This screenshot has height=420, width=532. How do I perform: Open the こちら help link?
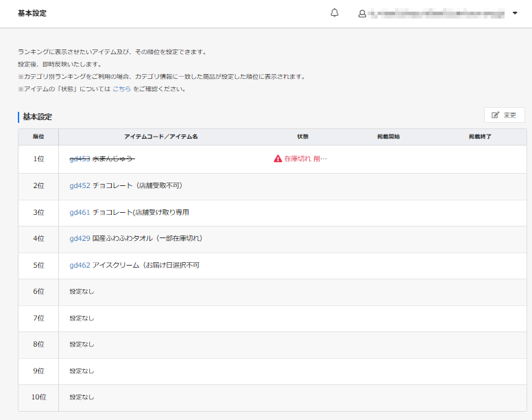click(121, 89)
